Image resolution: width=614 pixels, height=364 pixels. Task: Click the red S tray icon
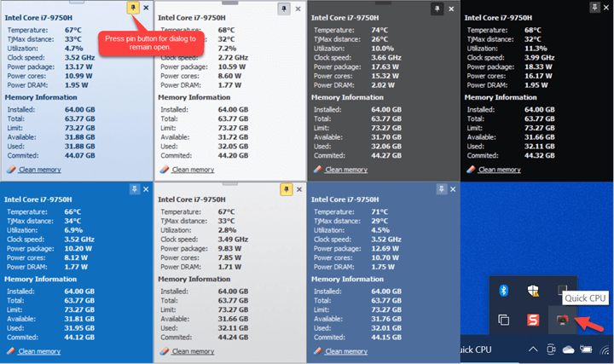(x=533, y=320)
